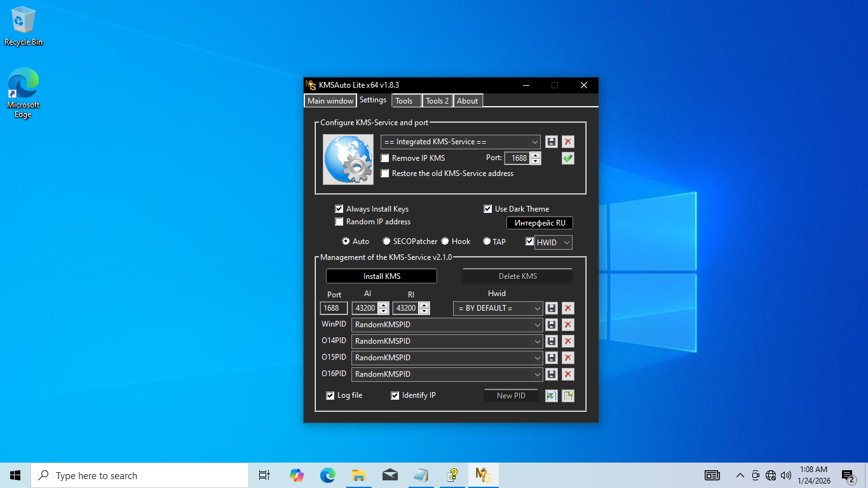Image resolution: width=868 pixels, height=488 pixels.
Task: Select the SECOPatcher radio button
Action: pyautogui.click(x=386, y=241)
